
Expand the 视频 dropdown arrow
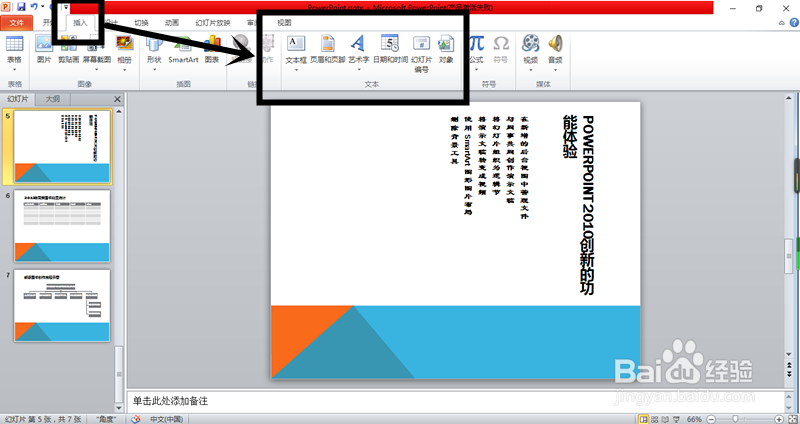click(531, 69)
